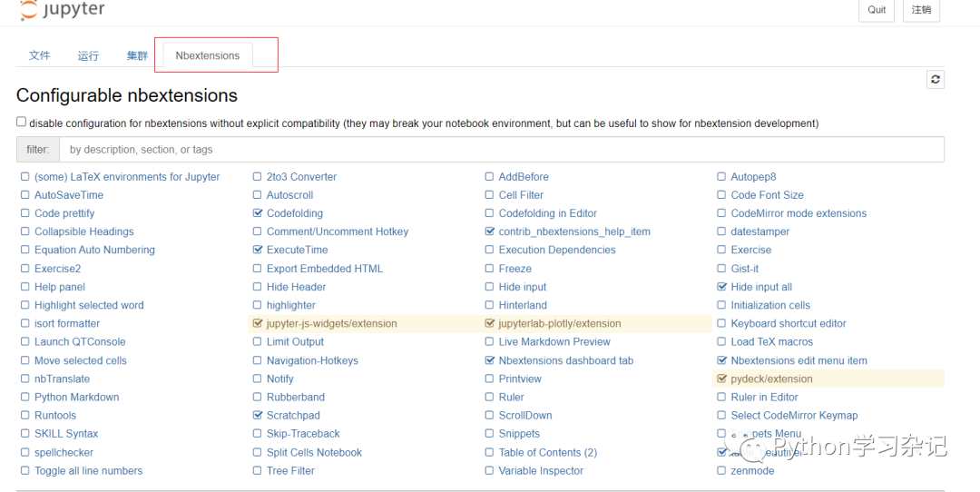Click the Quit button

tap(877, 10)
